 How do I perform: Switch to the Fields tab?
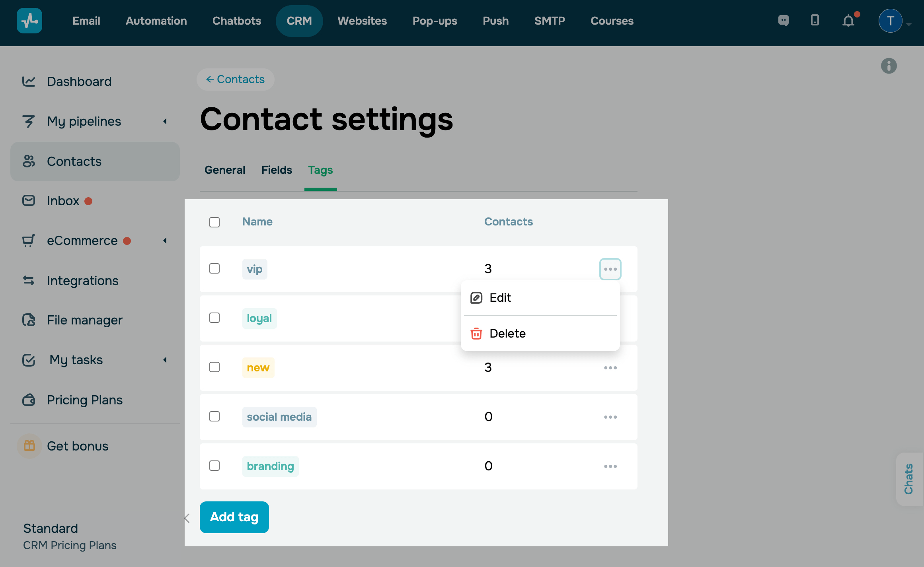pos(277,170)
